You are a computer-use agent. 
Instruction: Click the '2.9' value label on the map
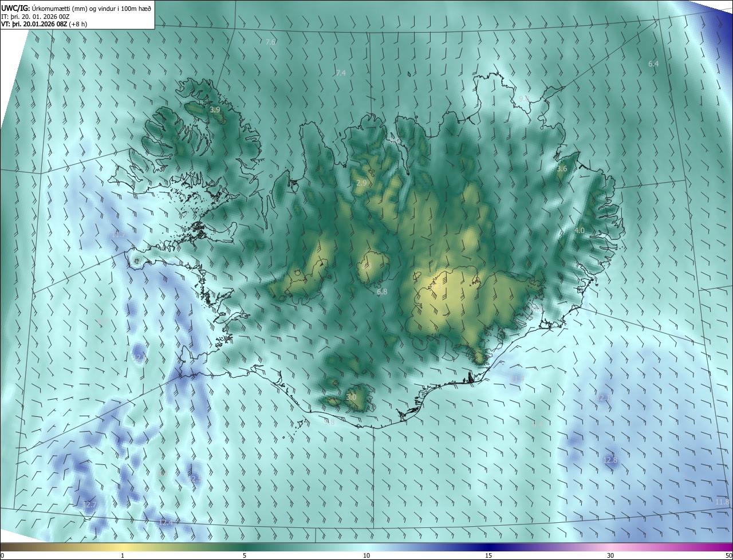361,183
